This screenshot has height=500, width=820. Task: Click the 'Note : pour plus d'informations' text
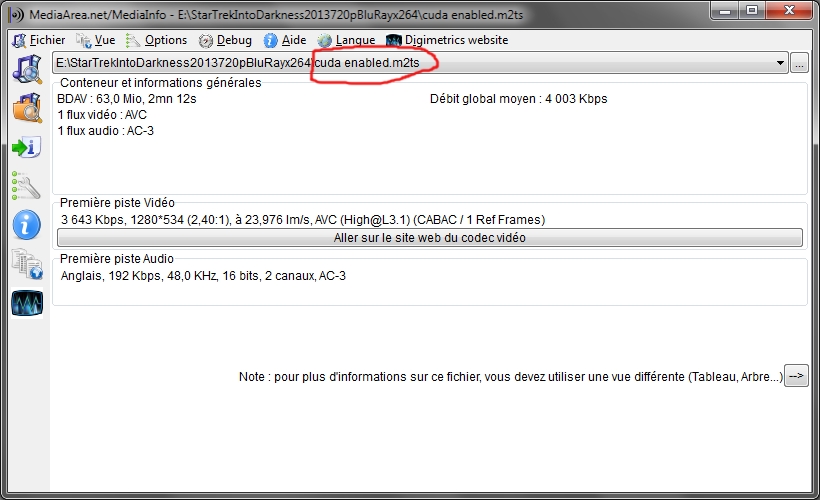pos(511,377)
